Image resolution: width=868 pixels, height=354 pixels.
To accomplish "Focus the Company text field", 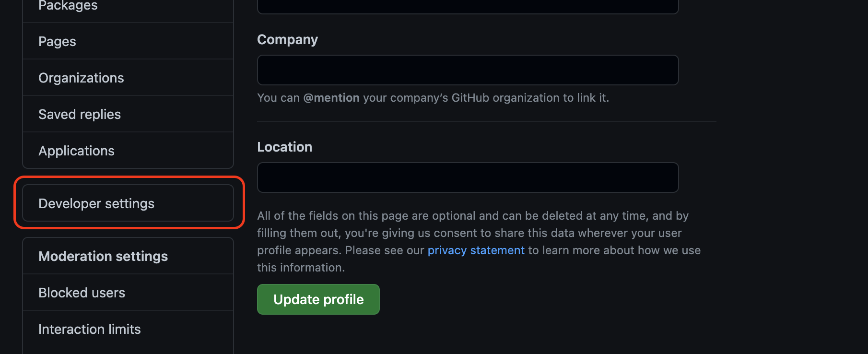I will pos(468,70).
